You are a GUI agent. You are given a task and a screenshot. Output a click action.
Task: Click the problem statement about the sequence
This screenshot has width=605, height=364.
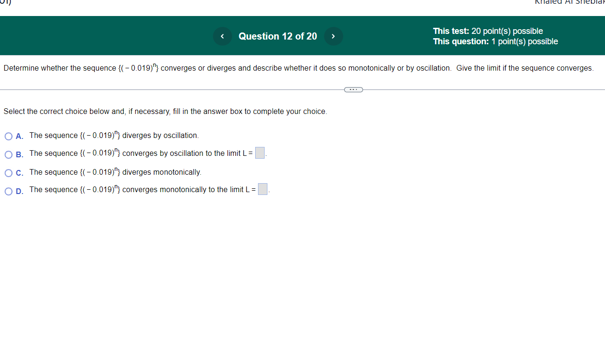pos(298,68)
